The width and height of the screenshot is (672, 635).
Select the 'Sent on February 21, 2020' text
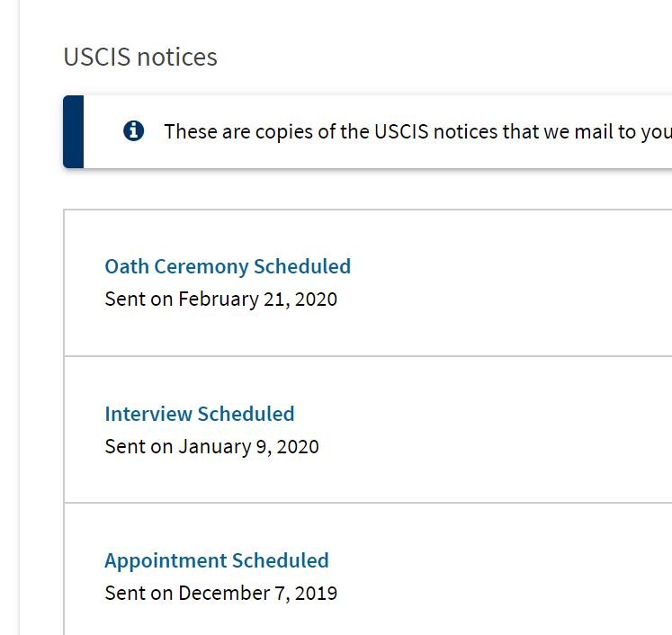pyautogui.click(x=221, y=300)
